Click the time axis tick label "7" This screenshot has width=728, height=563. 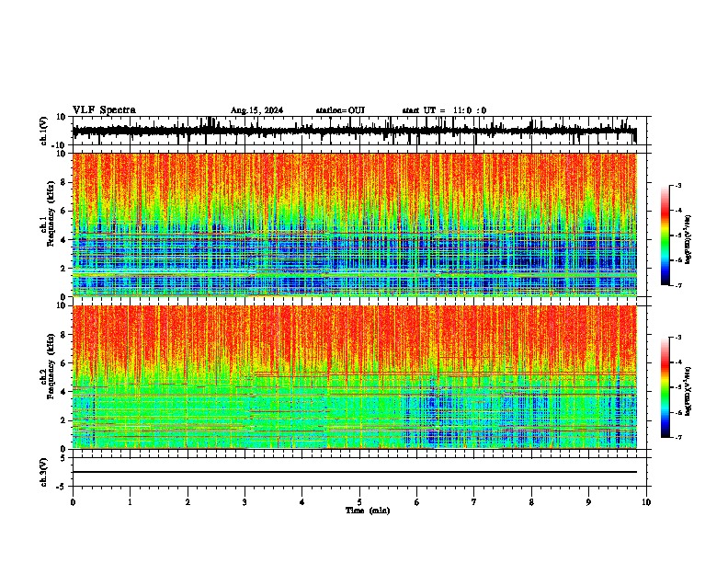(474, 502)
